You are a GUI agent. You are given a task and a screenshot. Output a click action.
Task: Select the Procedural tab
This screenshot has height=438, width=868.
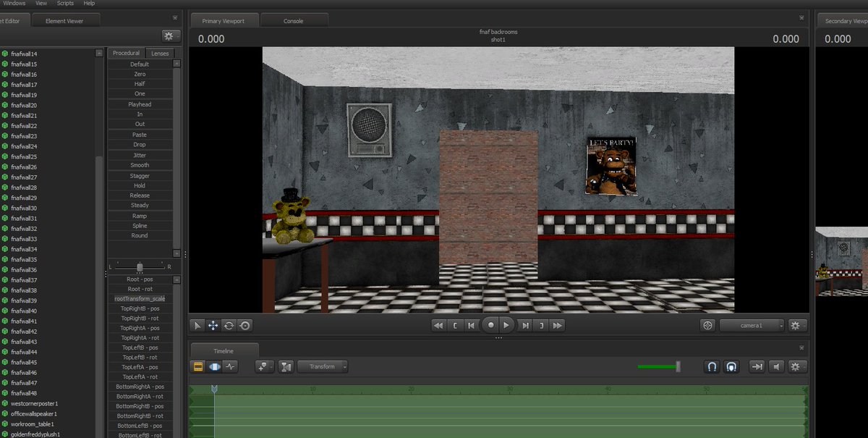click(x=127, y=53)
